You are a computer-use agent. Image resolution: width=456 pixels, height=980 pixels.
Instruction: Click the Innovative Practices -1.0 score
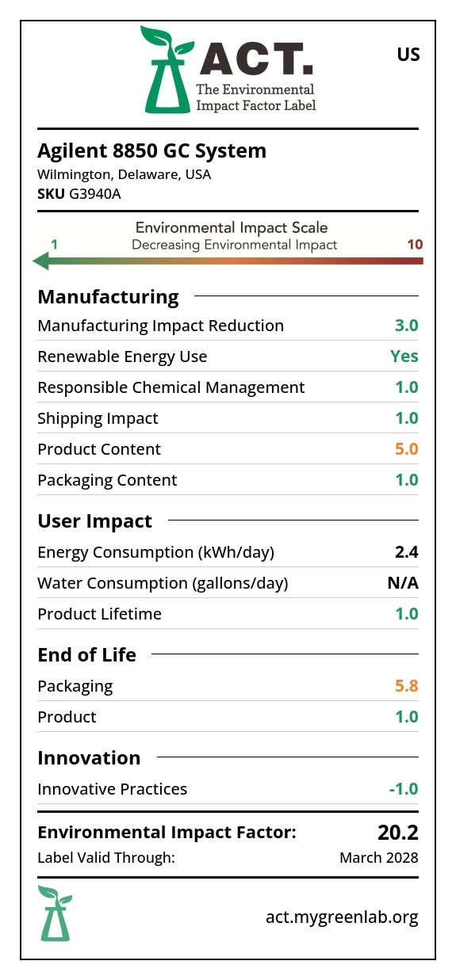click(x=404, y=789)
